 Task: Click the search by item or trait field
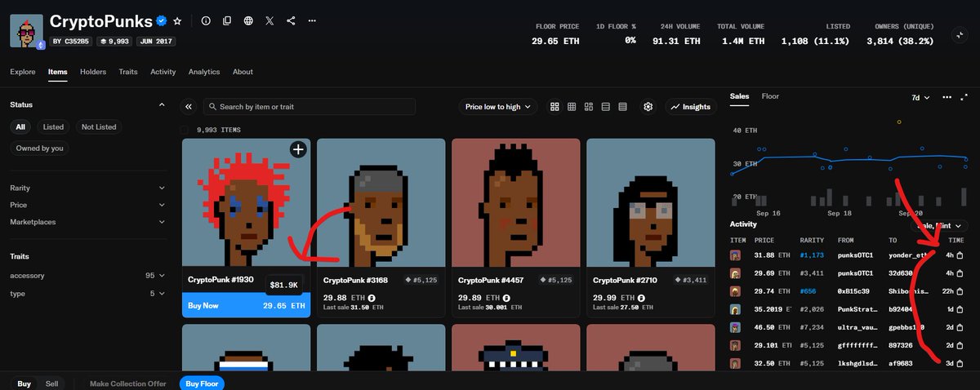tap(310, 107)
